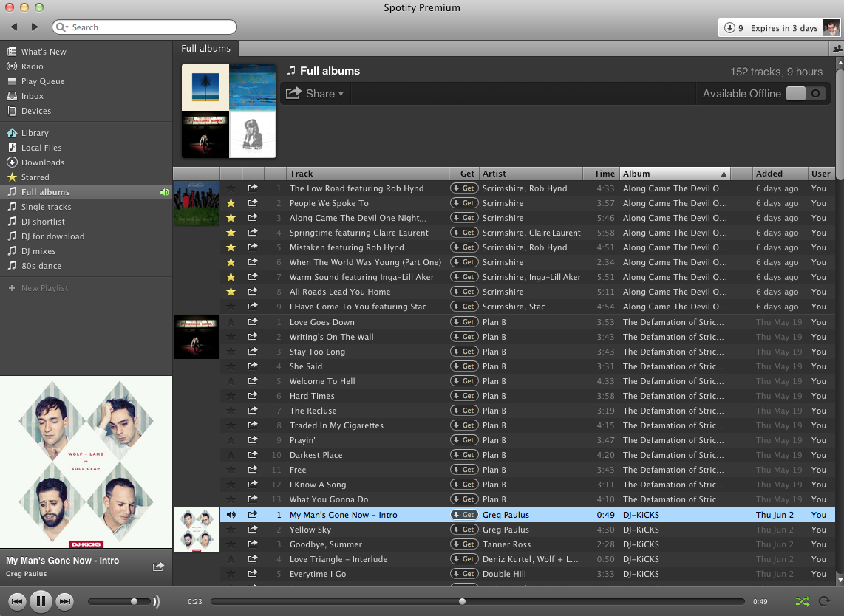This screenshot has height=616, width=844.
Task: Click the share icon for Love Goes Down
Action: click(x=253, y=322)
